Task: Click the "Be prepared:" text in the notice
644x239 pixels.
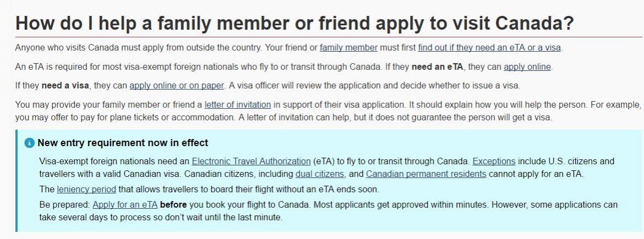Action: (x=64, y=205)
